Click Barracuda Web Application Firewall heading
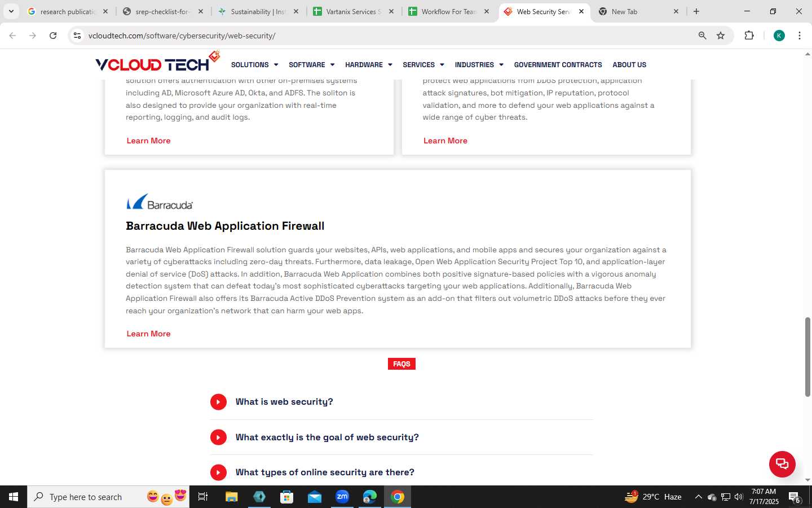This screenshot has height=508, width=812. click(225, 226)
